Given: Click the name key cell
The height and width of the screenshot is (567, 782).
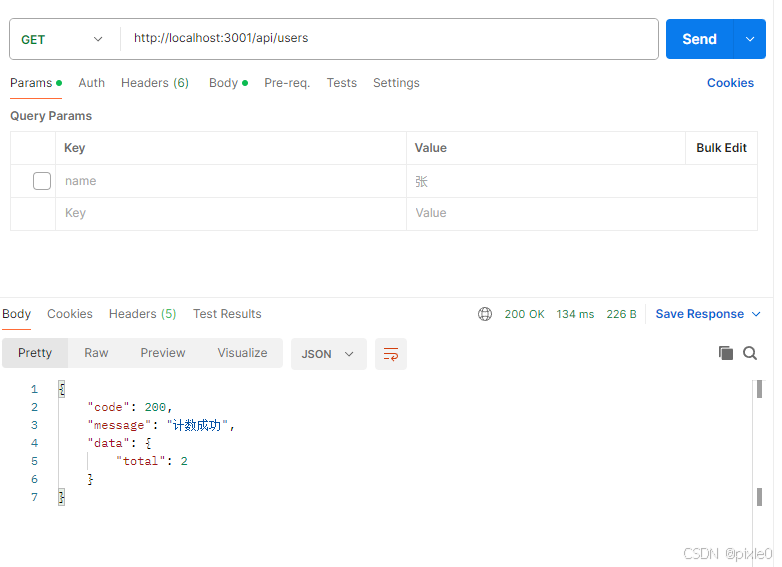Looking at the screenshot, I should (231, 181).
